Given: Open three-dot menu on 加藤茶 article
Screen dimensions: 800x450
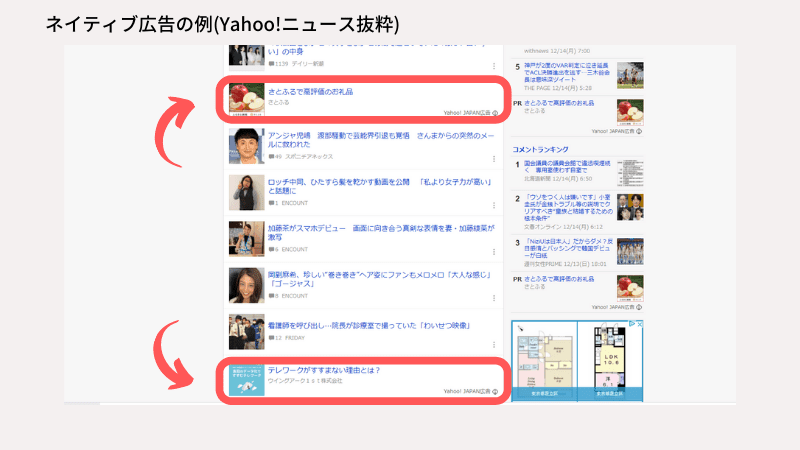Looking at the screenshot, I should 494,252.
